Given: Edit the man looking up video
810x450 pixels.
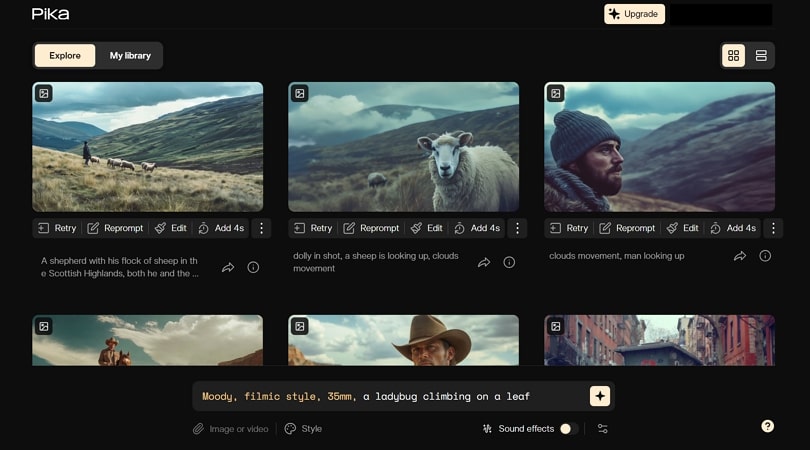Looking at the screenshot, I should [x=683, y=228].
